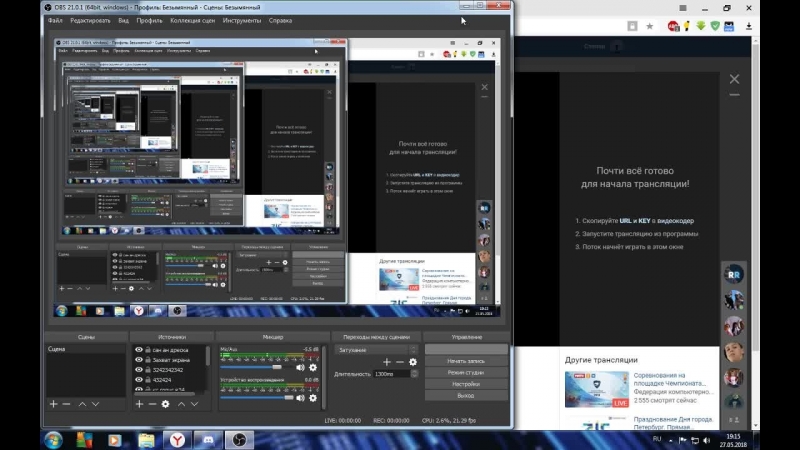This screenshot has width=800, height=450.
Task: Add a scene transition with the plus icon
Action: (387, 362)
